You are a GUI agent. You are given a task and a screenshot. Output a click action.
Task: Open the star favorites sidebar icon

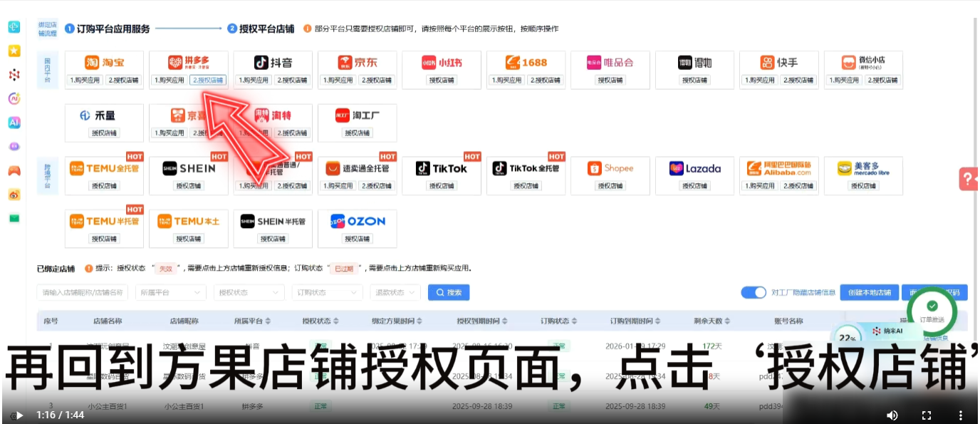click(x=14, y=51)
